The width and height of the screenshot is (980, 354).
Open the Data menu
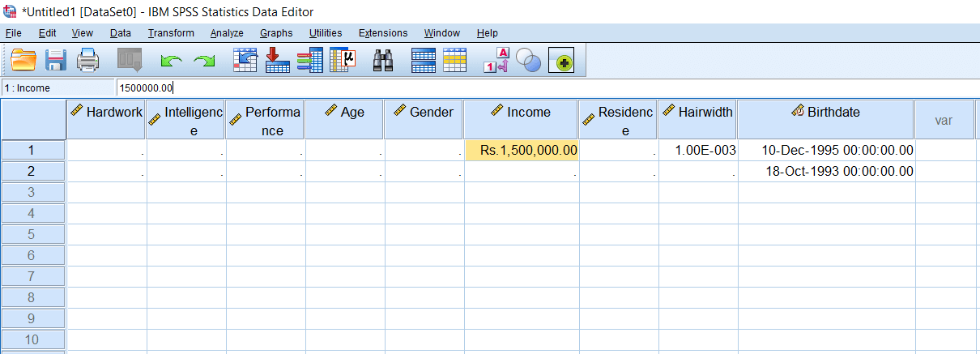[120, 33]
